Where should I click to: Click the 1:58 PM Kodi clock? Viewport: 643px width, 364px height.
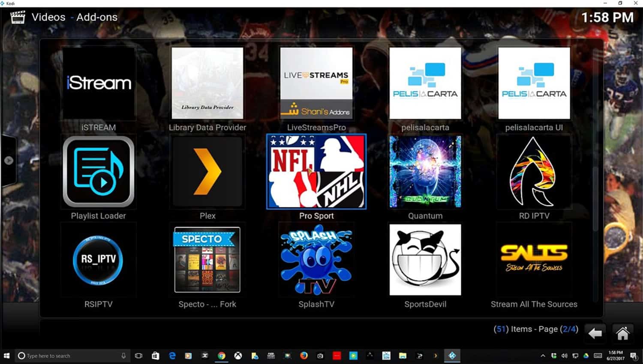point(607,18)
